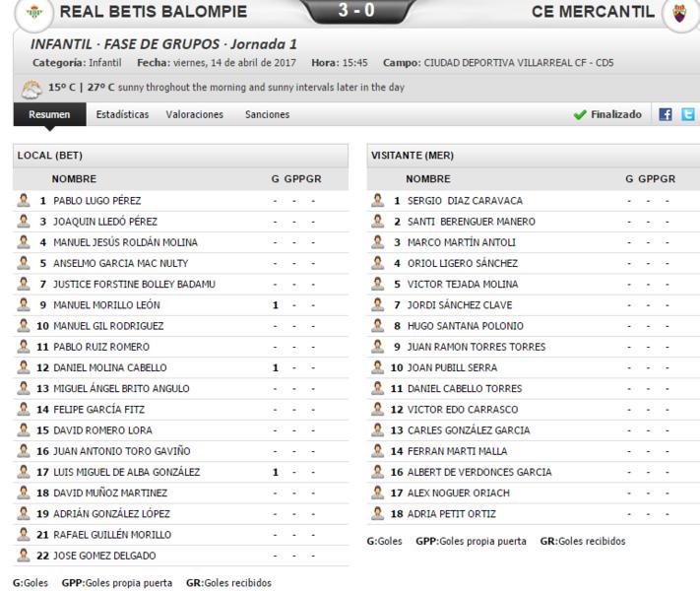The width and height of the screenshot is (700, 591).
Task: Click the 3 - 0 score badge
Action: (x=356, y=10)
